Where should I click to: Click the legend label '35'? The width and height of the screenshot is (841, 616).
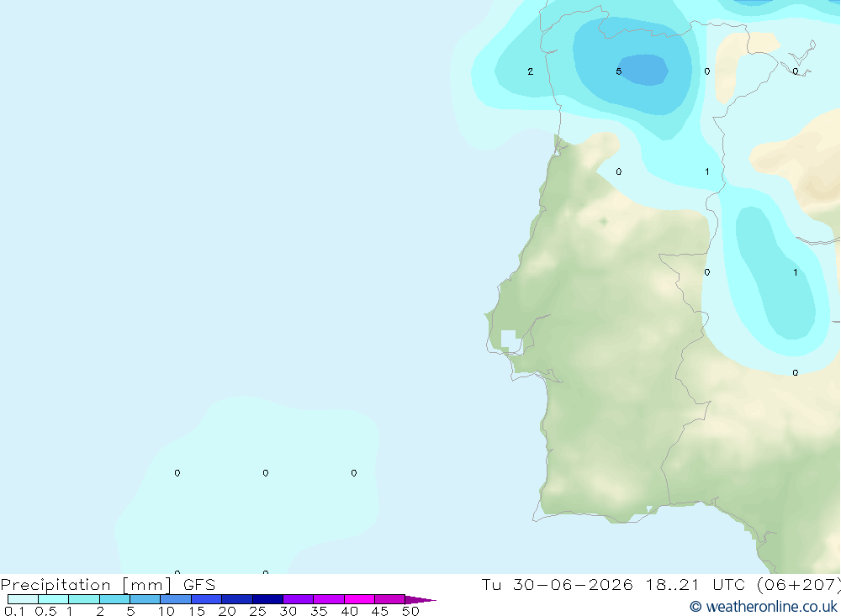point(319,611)
